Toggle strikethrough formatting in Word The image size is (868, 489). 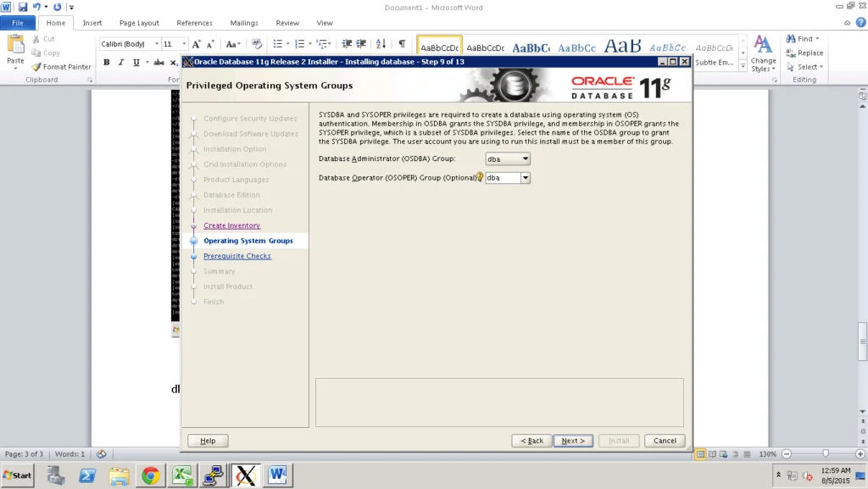coord(159,63)
